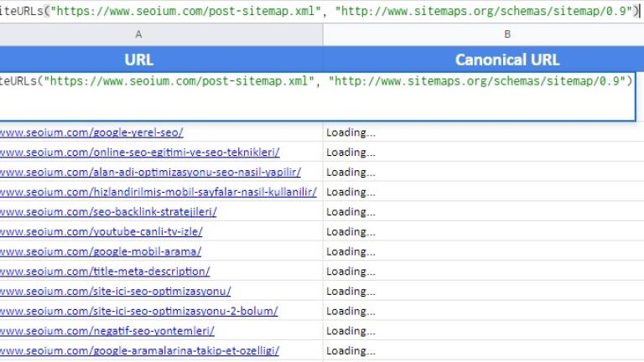The width and height of the screenshot is (644, 362).
Task: Open the site-ici-seo-optimizasyonu/ link
Action: [116, 291]
